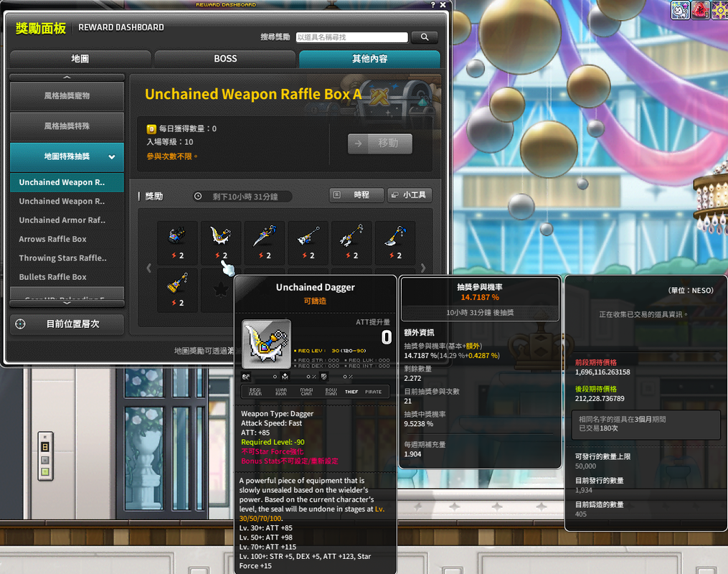Click the 可鑄造 label in tooltip
Image resolution: width=728 pixels, height=574 pixels.
(316, 301)
